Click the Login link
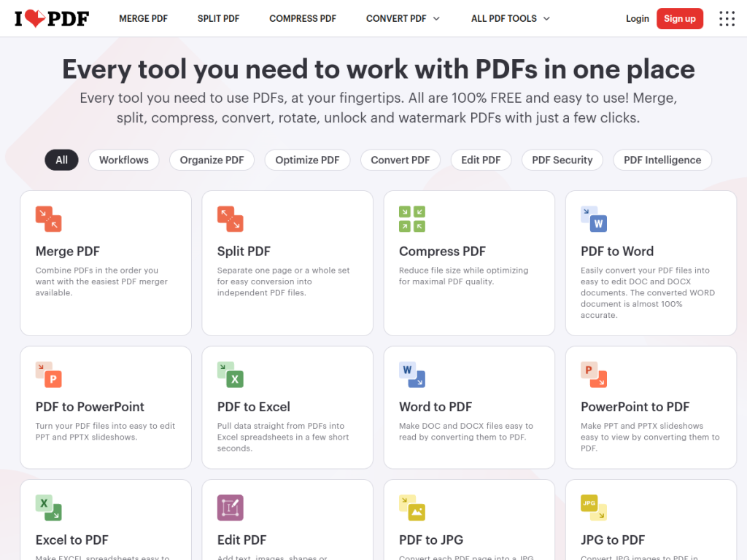This screenshot has height=560, width=747. 638,18
